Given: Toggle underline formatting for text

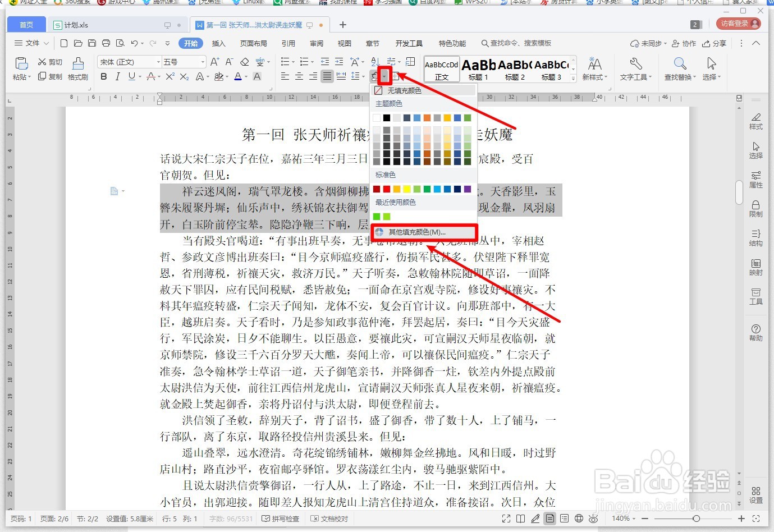Looking at the screenshot, I should pyautogui.click(x=131, y=77).
